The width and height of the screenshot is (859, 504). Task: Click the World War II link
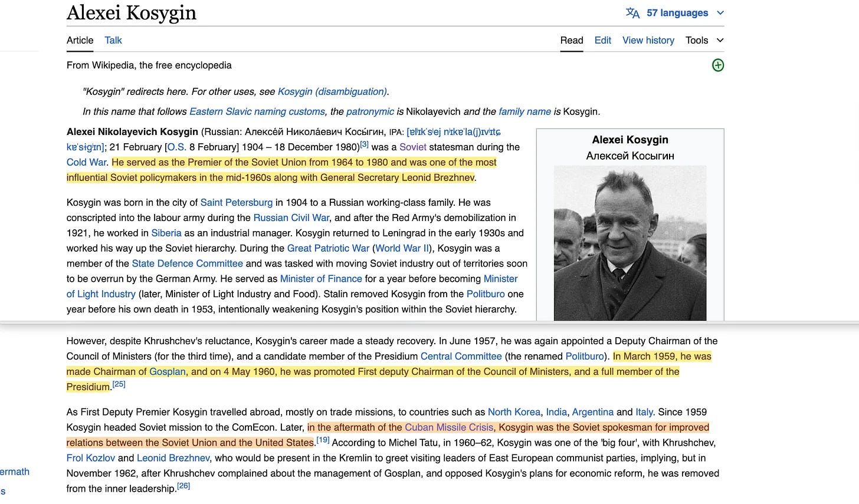[x=402, y=248]
